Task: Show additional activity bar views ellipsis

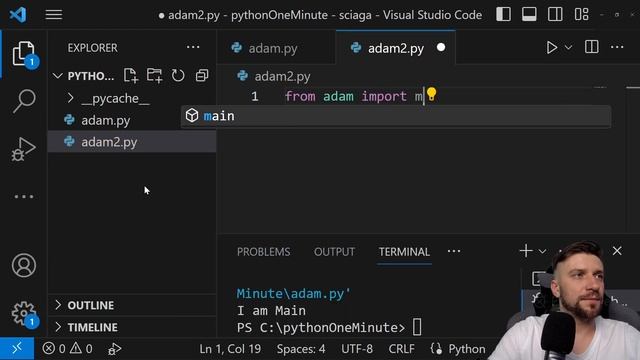Action: pos(24,196)
